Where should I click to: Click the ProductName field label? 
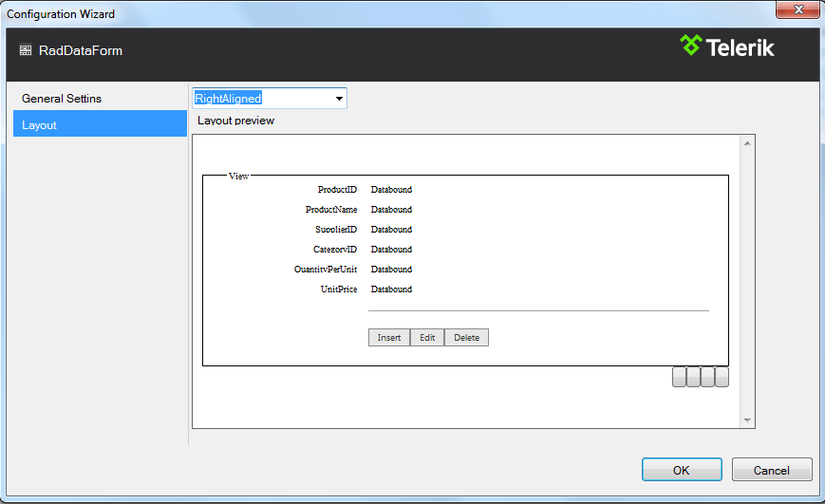pos(331,210)
